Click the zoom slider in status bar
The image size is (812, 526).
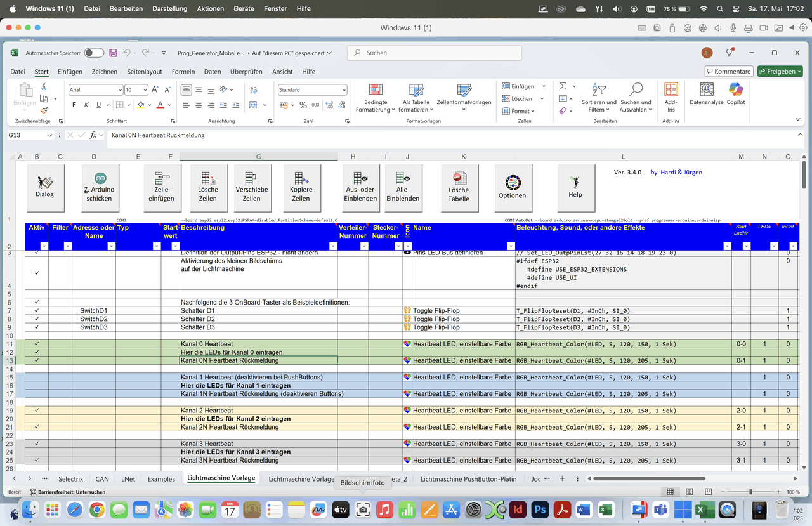pyautogui.click(x=750, y=492)
